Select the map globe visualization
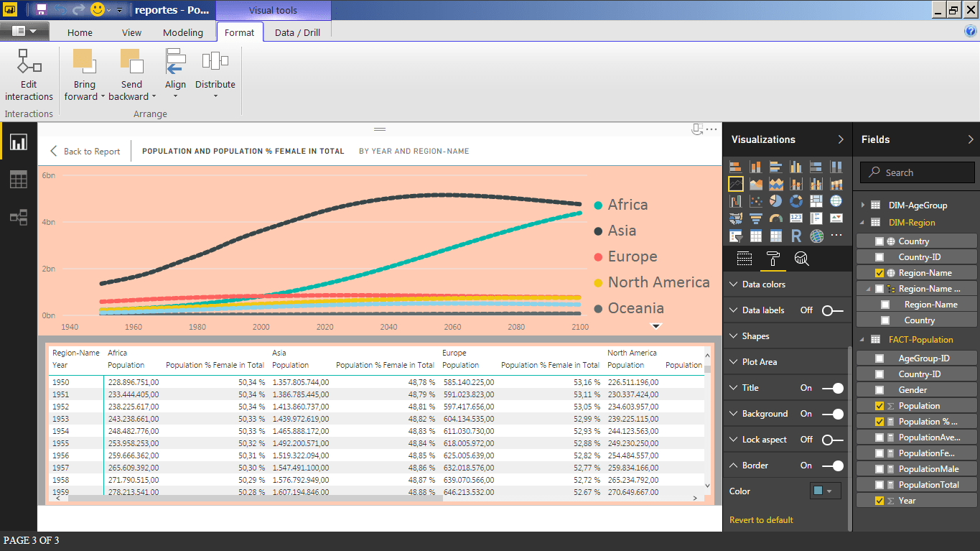The image size is (980, 551). click(x=836, y=201)
